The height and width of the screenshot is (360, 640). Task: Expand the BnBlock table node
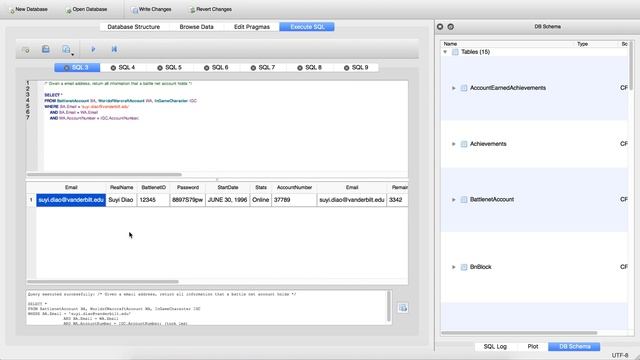[453, 267]
